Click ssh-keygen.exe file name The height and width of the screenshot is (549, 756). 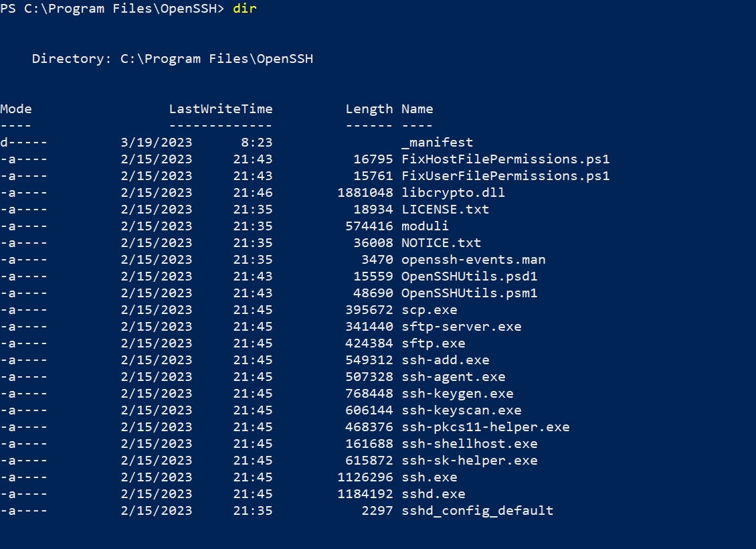coord(457,394)
